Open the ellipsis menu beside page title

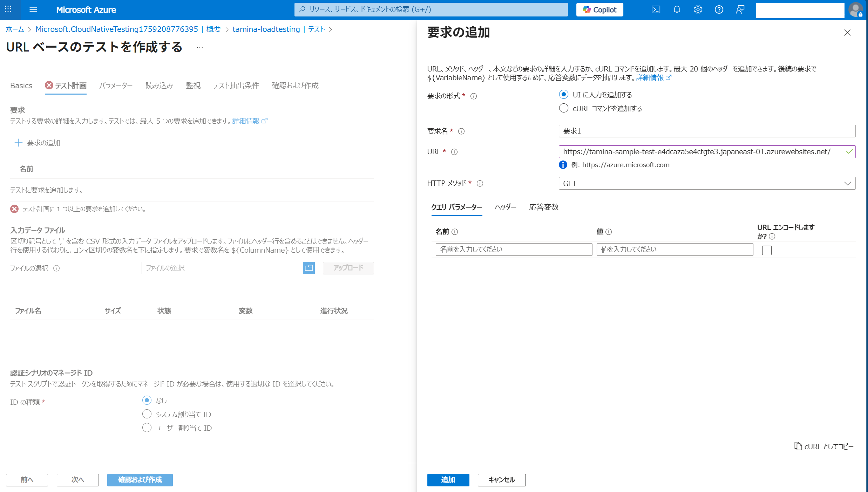199,47
